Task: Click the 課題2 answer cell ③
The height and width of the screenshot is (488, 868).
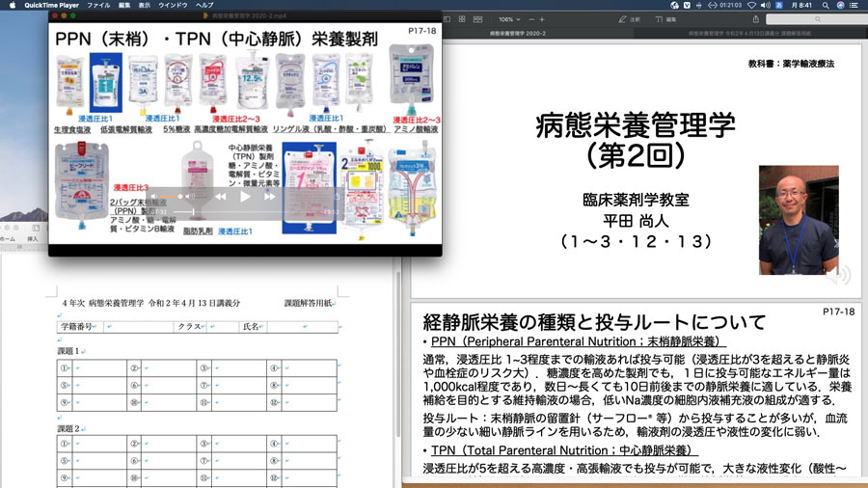Action: click(239, 444)
